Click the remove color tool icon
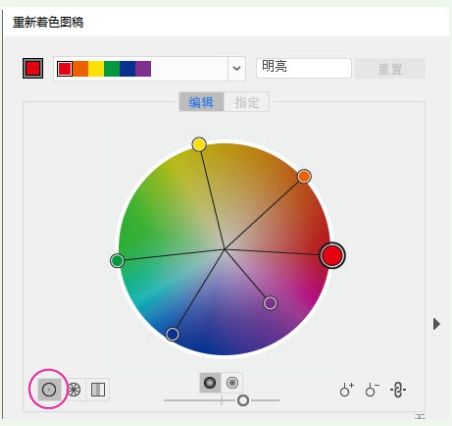452x426 pixels. click(x=372, y=390)
